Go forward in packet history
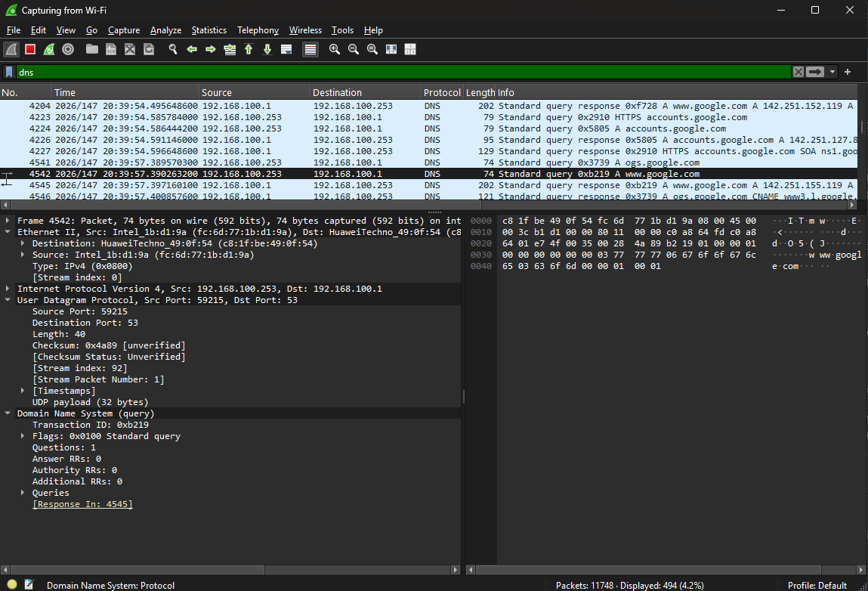868x591 pixels. pos(210,49)
